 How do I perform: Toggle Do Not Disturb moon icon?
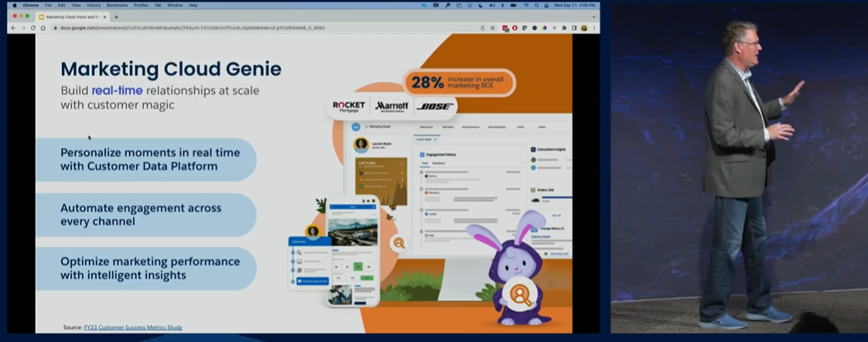480,5
